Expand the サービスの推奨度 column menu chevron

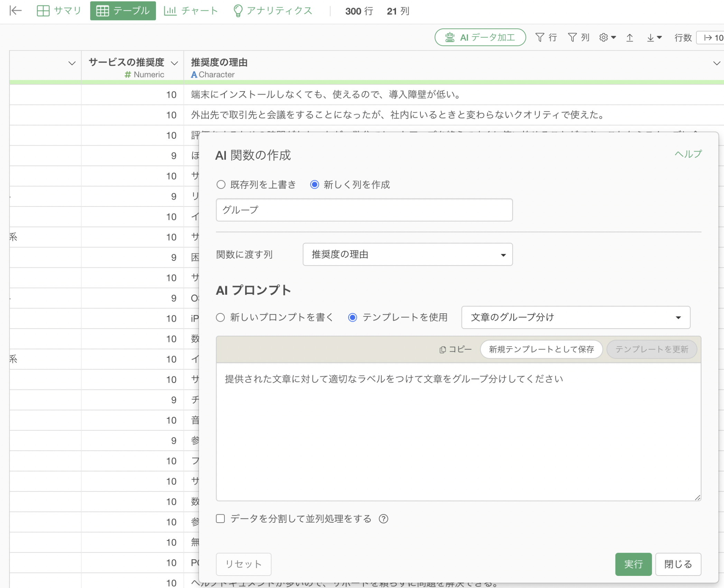175,63
